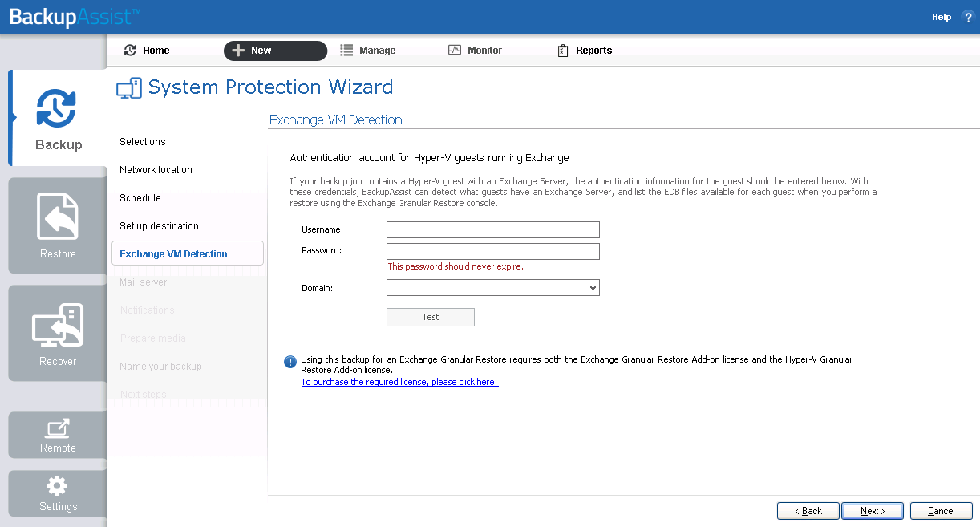Open the purchase required license link

(399, 383)
